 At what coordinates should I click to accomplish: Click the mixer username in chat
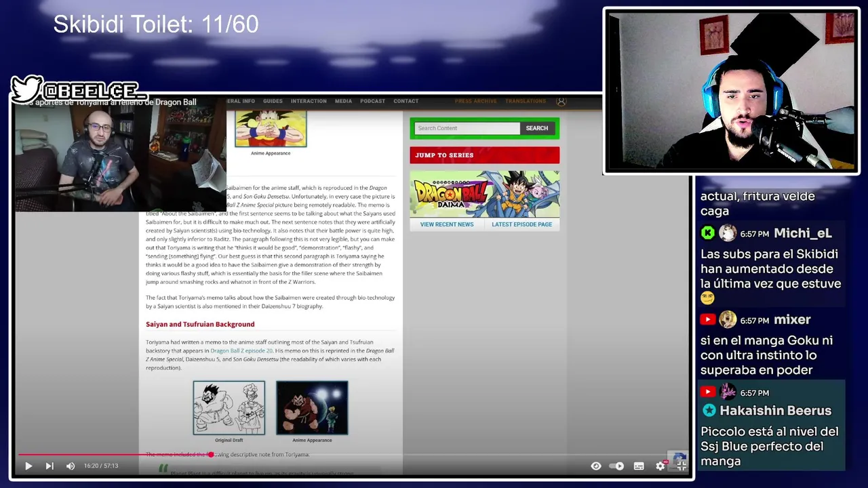[792, 319]
